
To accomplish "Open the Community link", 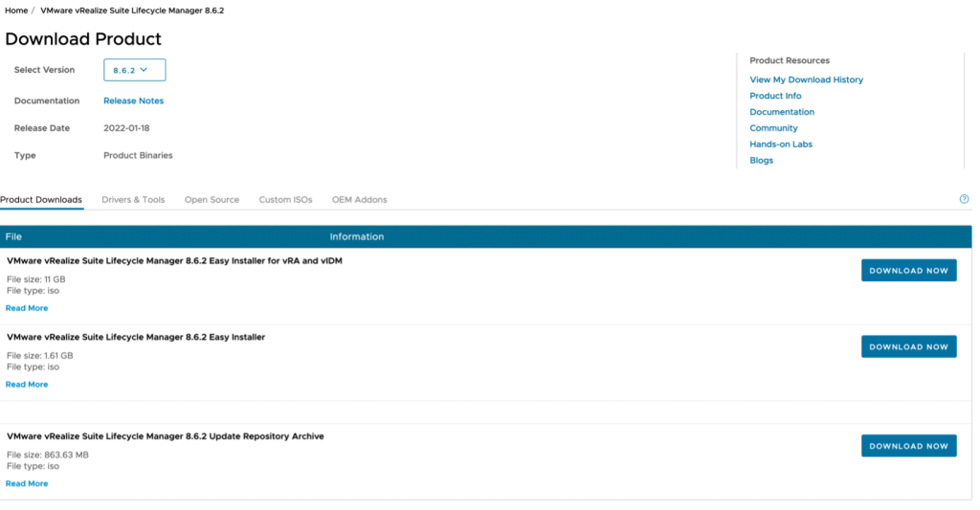I will [773, 128].
